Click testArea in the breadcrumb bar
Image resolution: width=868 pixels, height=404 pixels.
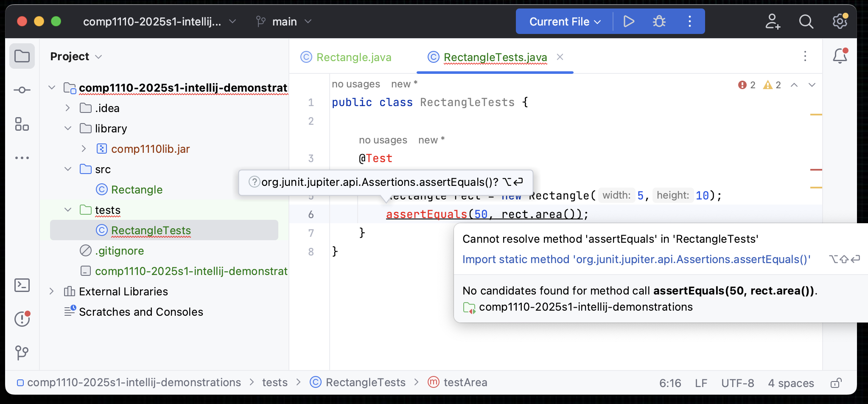(x=465, y=382)
